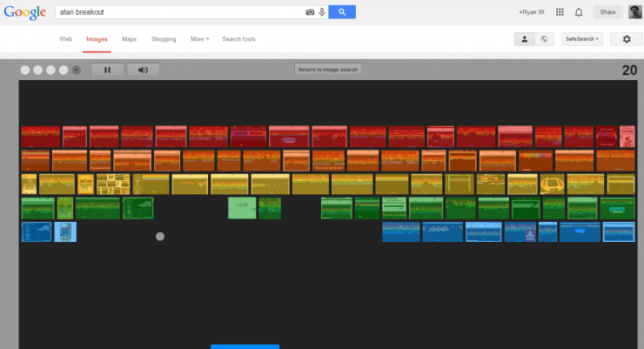
Task: Click Return to image search button
Action: pos(328,70)
